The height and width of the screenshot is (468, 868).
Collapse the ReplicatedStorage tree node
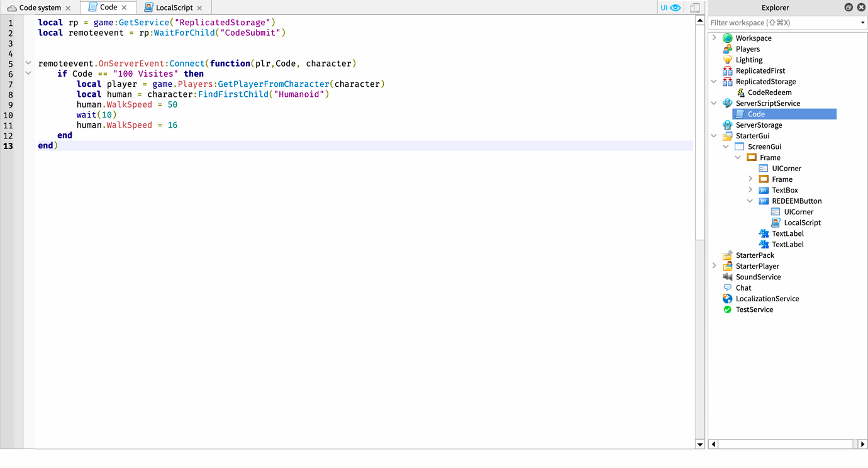click(x=714, y=82)
